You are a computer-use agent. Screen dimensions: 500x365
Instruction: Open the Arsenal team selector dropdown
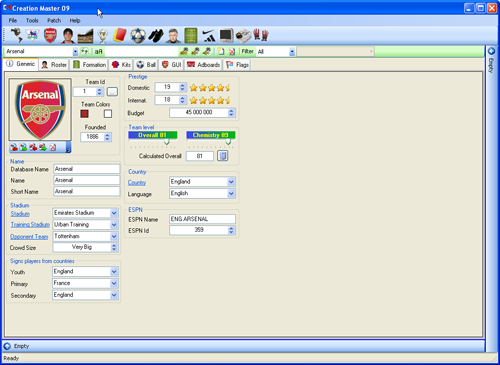75,52
